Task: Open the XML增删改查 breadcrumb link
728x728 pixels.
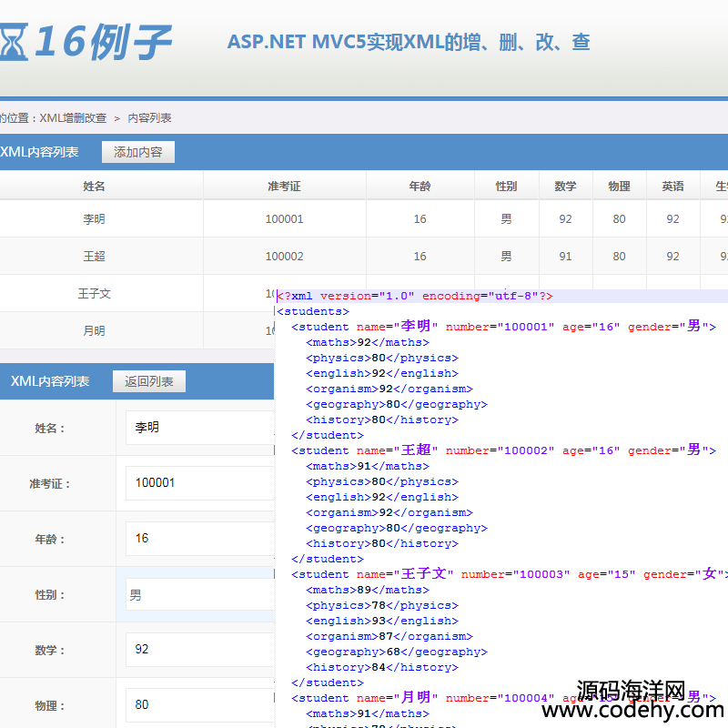Action: click(73, 118)
